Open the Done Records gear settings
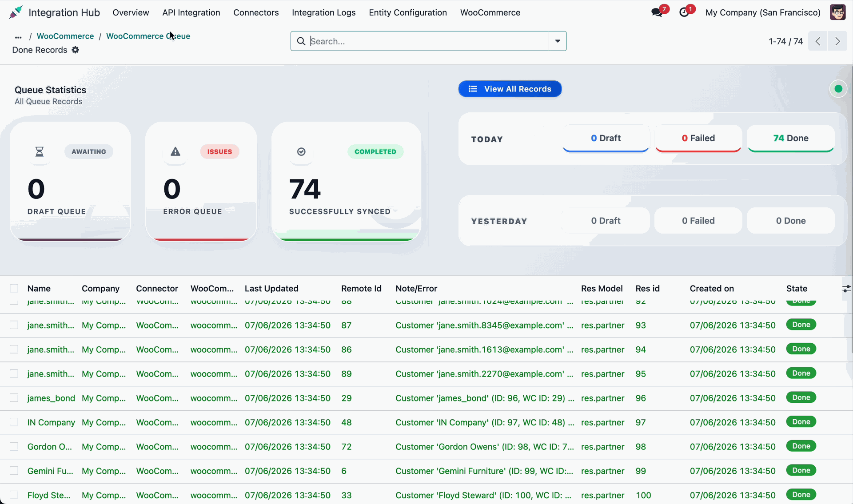853x504 pixels. click(76, 50)
